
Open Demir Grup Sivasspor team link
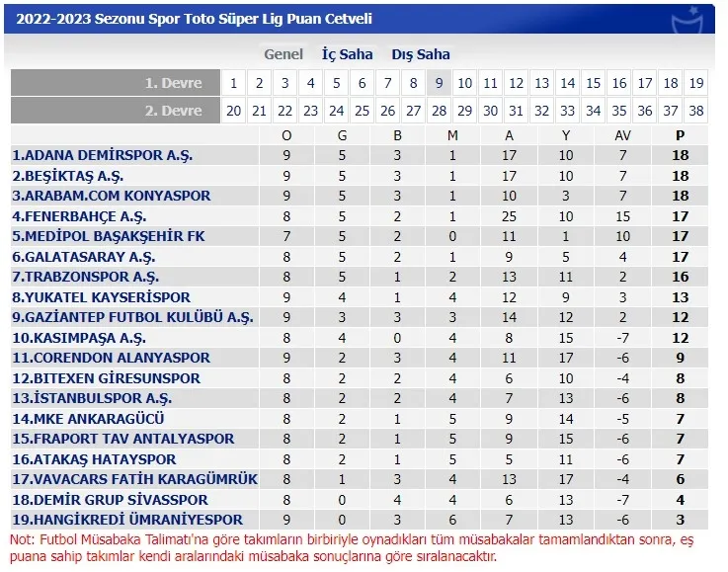coord(111,499)
